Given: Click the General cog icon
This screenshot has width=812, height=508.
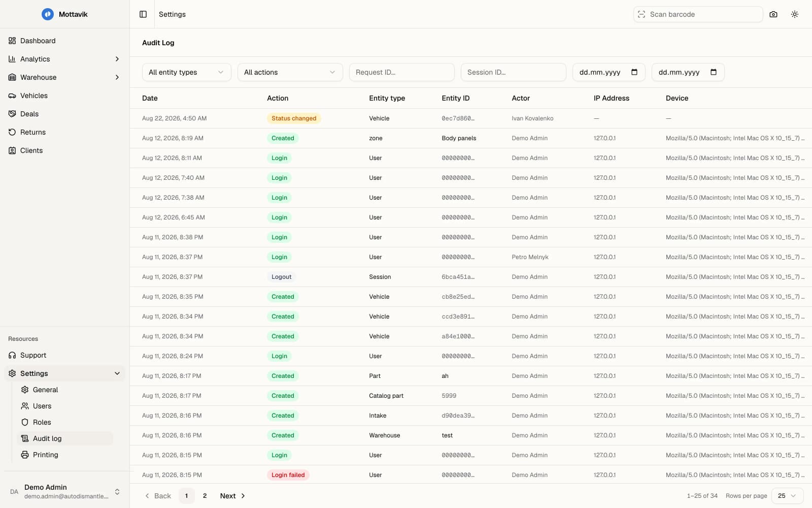Looking at the screenshot, I should coord(25,390).
